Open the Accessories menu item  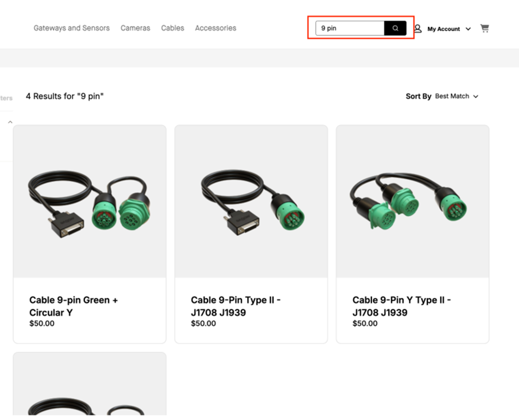click(x=215, y=28)
